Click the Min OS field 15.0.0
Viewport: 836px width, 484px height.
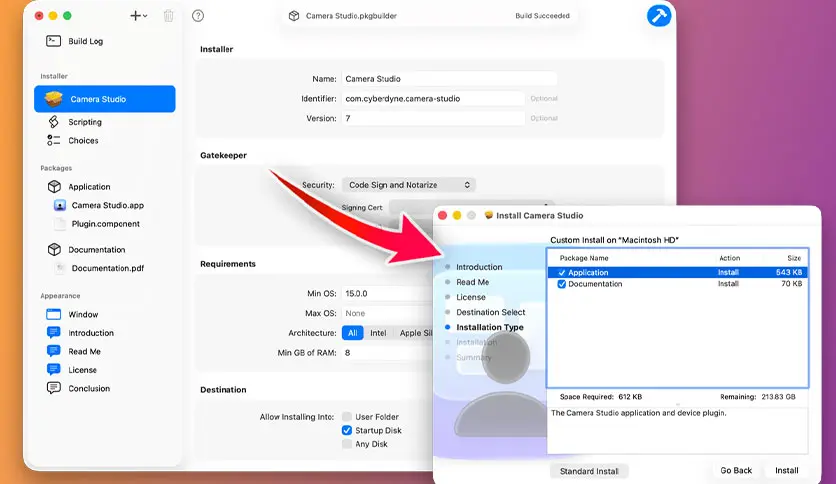click(388, 294)
